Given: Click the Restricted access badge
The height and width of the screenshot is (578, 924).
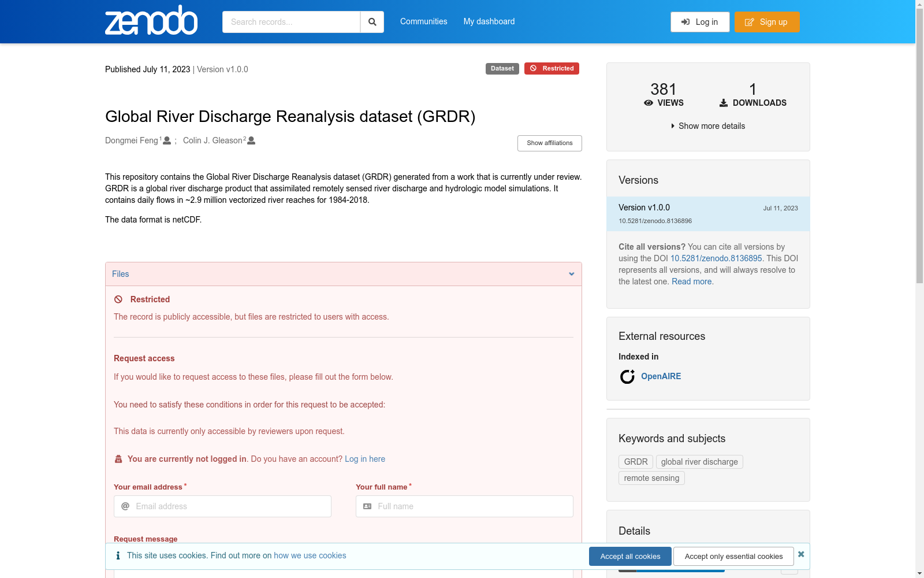Looking at the screenshot, I should point(552,68).
